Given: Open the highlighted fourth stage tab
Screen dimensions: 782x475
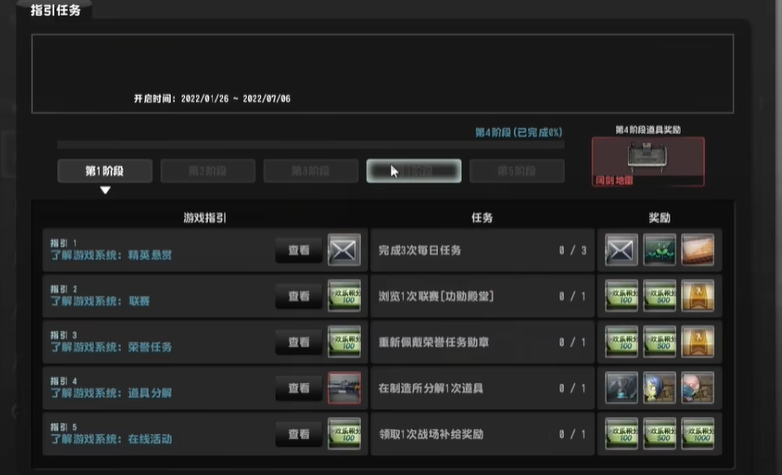Looking at the screenshot, I should pyautogui.click(x=413, y=171).
